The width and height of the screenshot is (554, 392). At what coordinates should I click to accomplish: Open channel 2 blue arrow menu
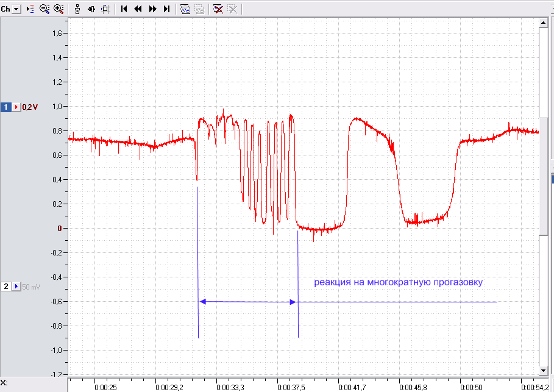click(16, 287)
